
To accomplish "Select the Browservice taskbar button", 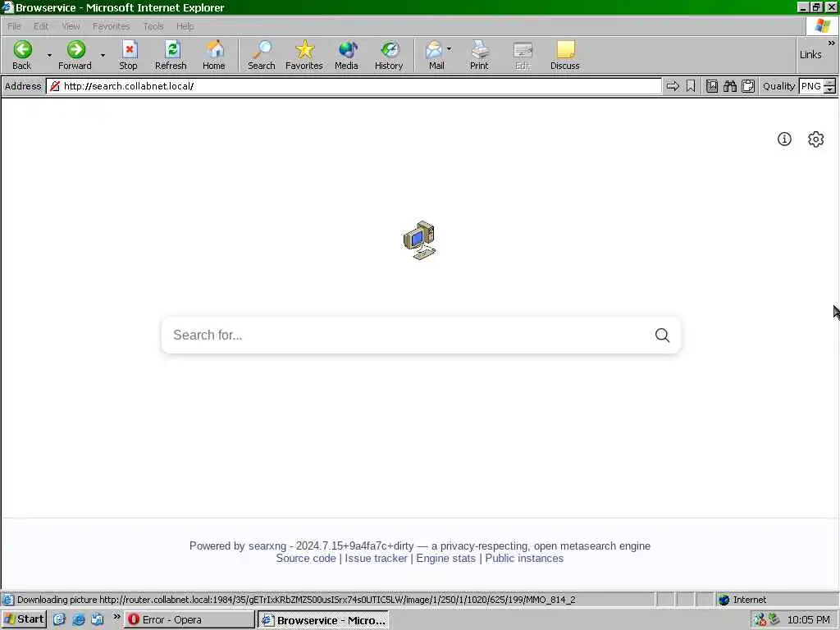I will pyautogui.click(x=323, y=620).
